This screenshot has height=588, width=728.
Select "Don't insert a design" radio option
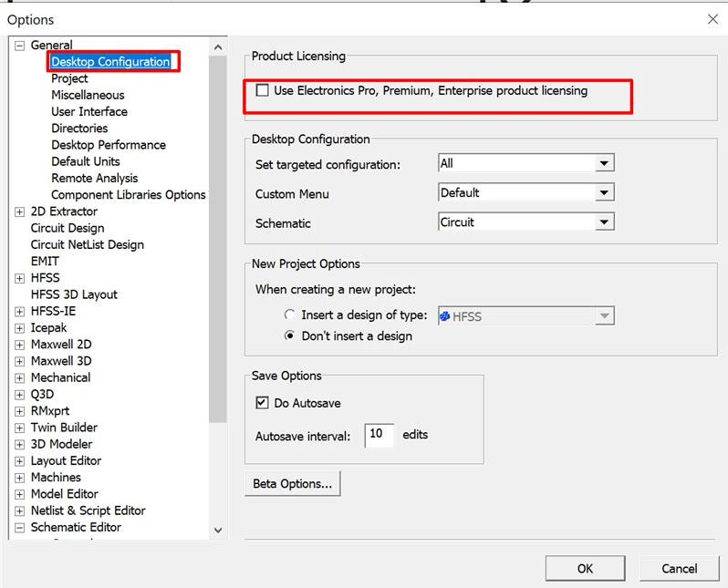tap(289, 336)
